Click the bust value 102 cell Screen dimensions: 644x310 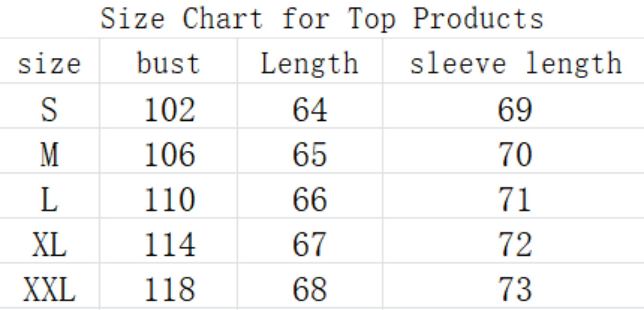pyautogui.click(x=170, y=109)
